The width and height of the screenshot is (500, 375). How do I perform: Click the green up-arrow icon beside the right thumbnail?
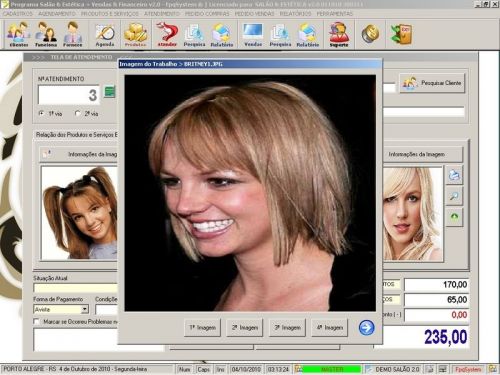pos(454,217)
